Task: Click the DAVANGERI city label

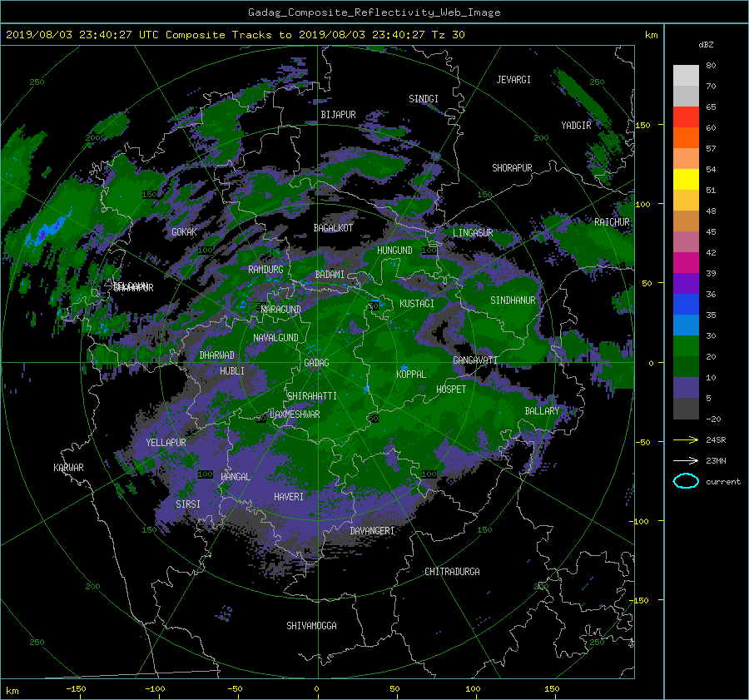Action: (x=372, y=531)
